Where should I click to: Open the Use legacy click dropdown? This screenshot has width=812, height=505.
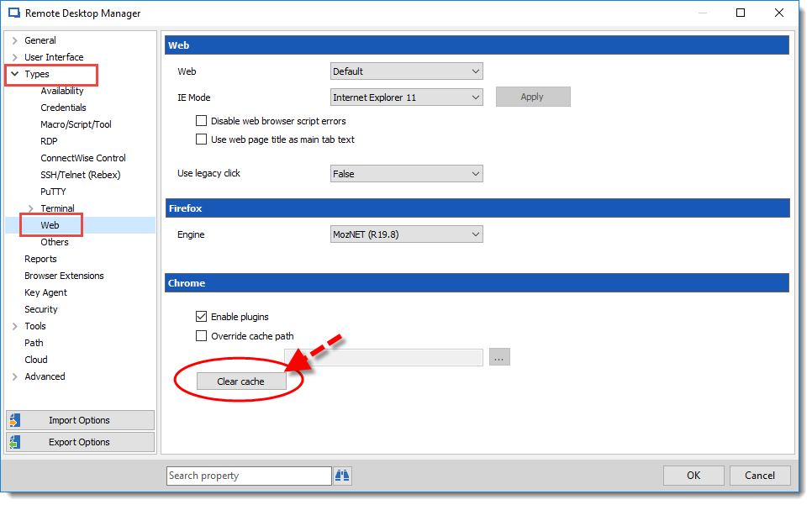[407, 174]
